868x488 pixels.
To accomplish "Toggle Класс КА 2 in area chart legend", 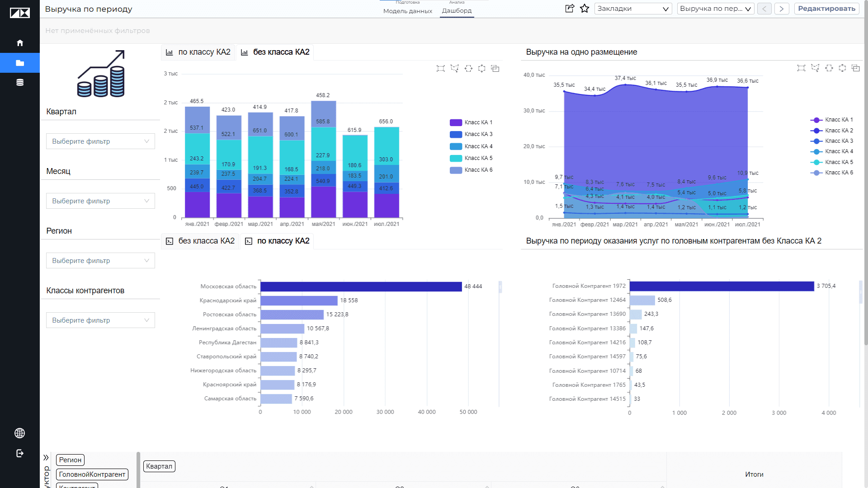I will click(x=832, y=131).
